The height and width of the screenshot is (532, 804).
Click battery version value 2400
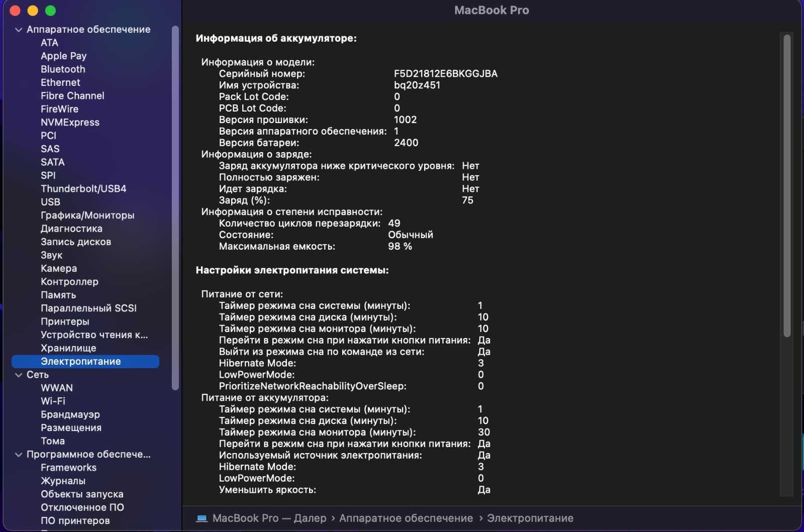pyautogui.click(x=406, y=143)
